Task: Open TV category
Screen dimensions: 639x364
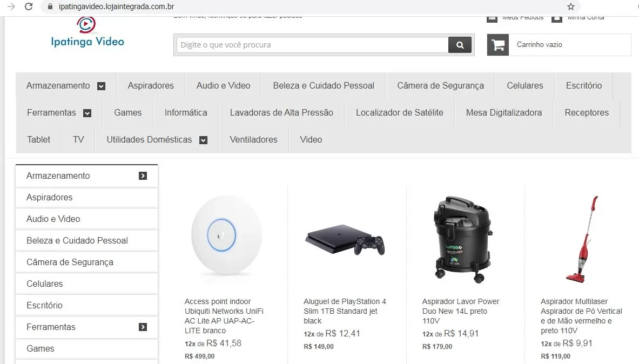Action: point(78,139)
